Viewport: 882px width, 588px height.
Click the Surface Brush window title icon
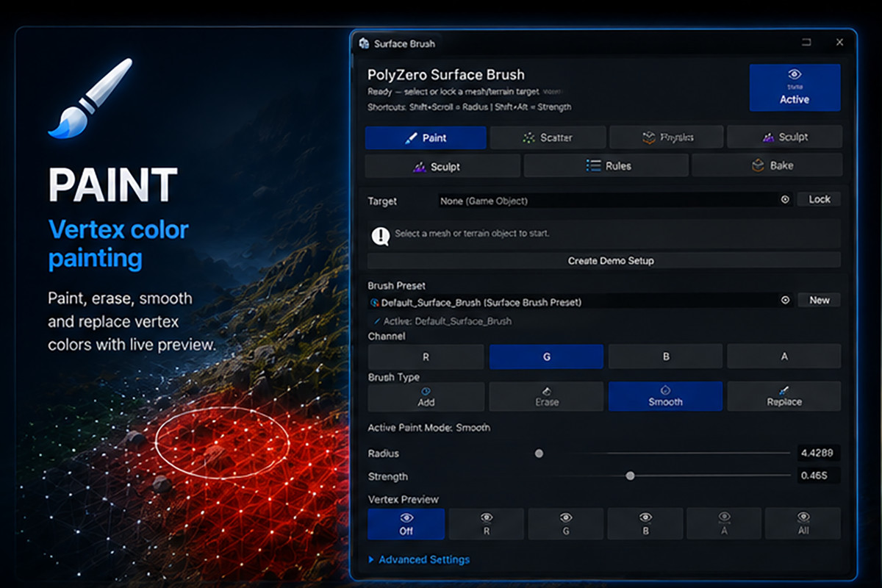tap(363, 43)
